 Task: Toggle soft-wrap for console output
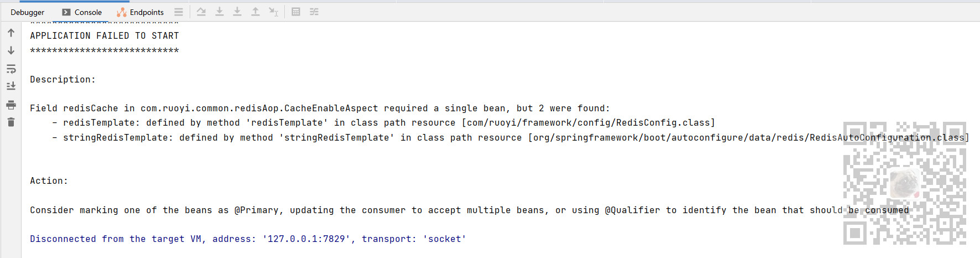pos(11,69)
